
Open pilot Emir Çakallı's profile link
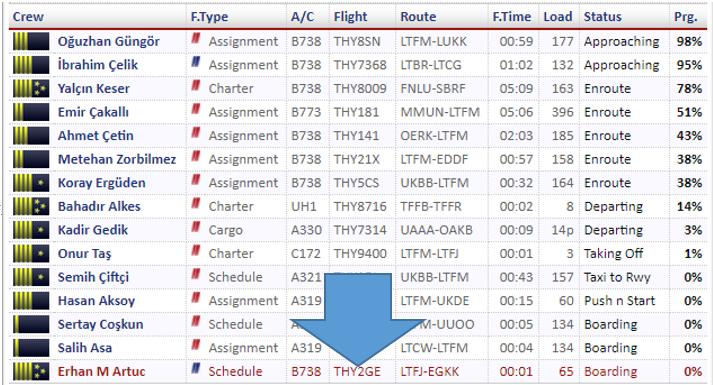93,112
